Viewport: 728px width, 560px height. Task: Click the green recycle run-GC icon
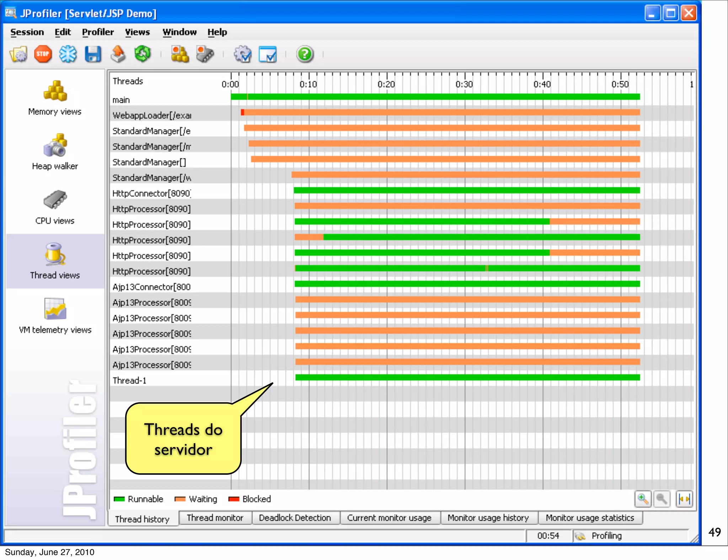pos(143,54)
